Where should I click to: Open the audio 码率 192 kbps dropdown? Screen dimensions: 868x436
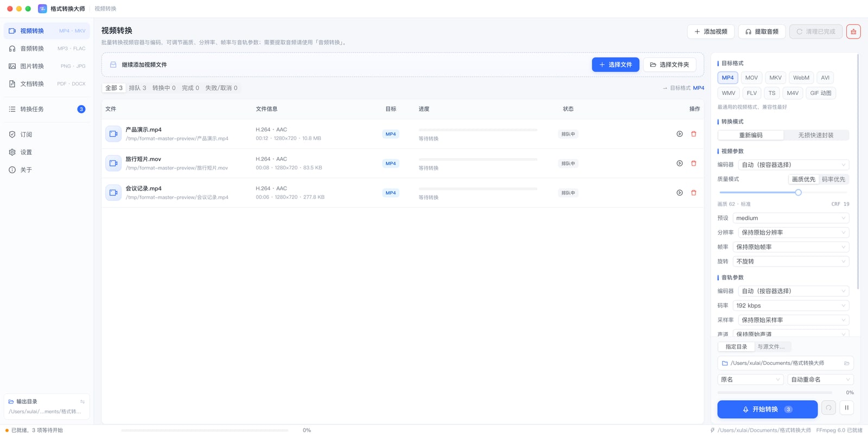tap(791, 306)
